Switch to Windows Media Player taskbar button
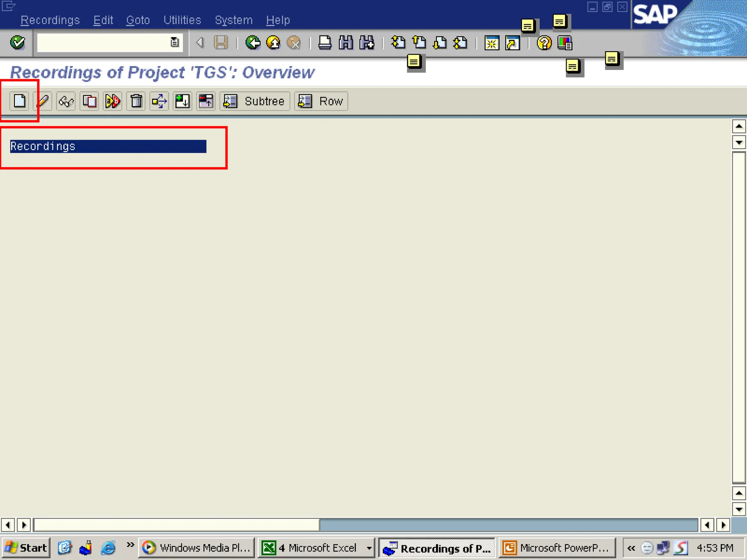Screen dimensions: 747x560 pyautogui.click(x=196, y=548)
